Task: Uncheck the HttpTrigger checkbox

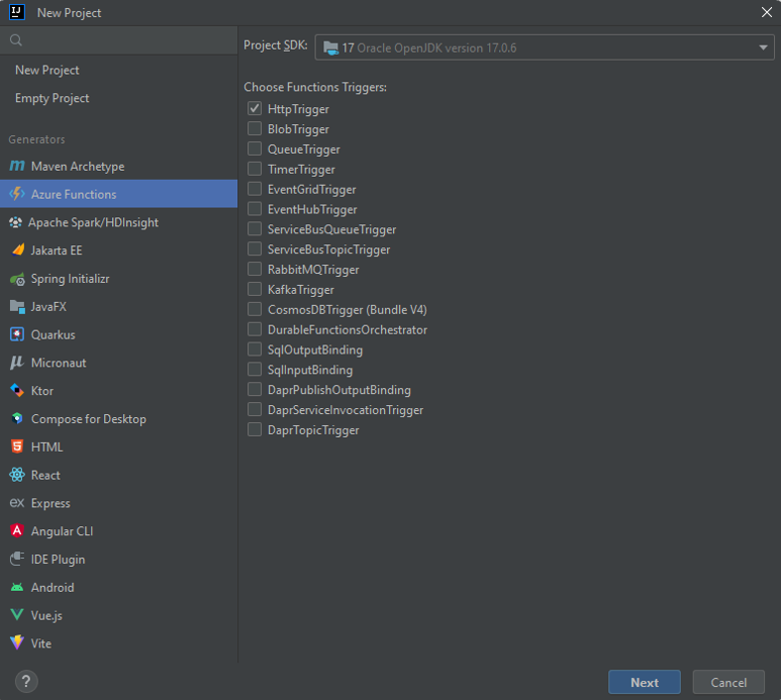Action: pyautogui.click(x=254, y=108)
